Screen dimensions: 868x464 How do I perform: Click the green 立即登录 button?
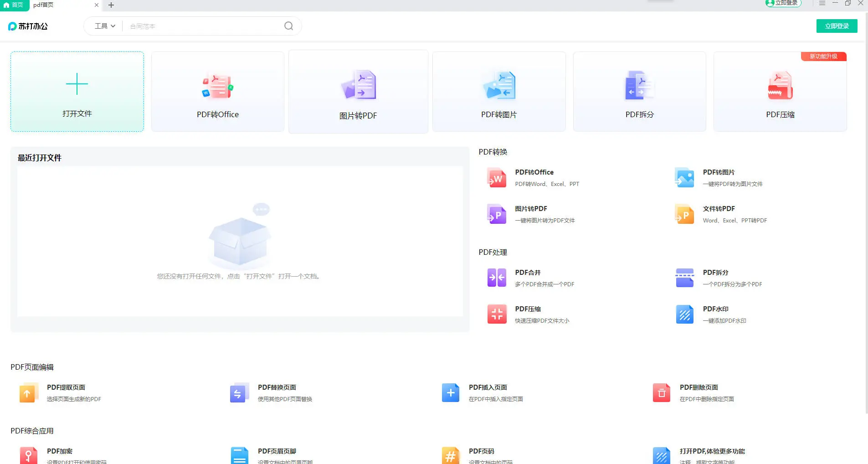[x=837, y=26]
